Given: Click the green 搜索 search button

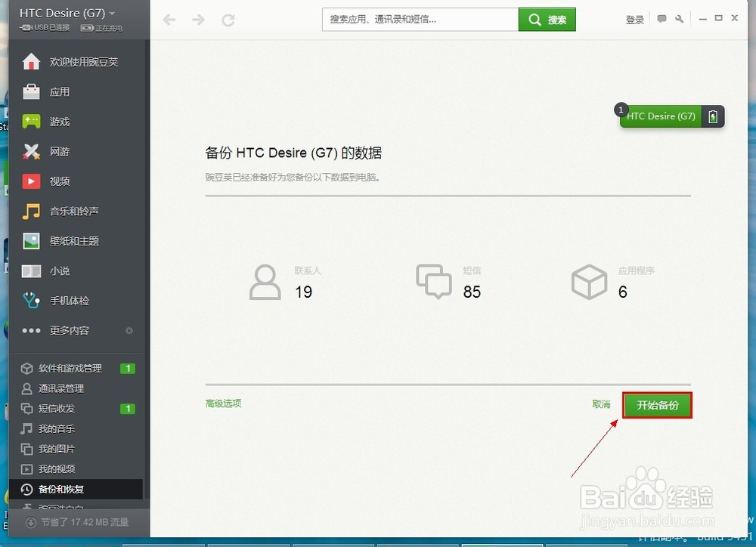Looking at the screenshot, I should tap(547, 20).
